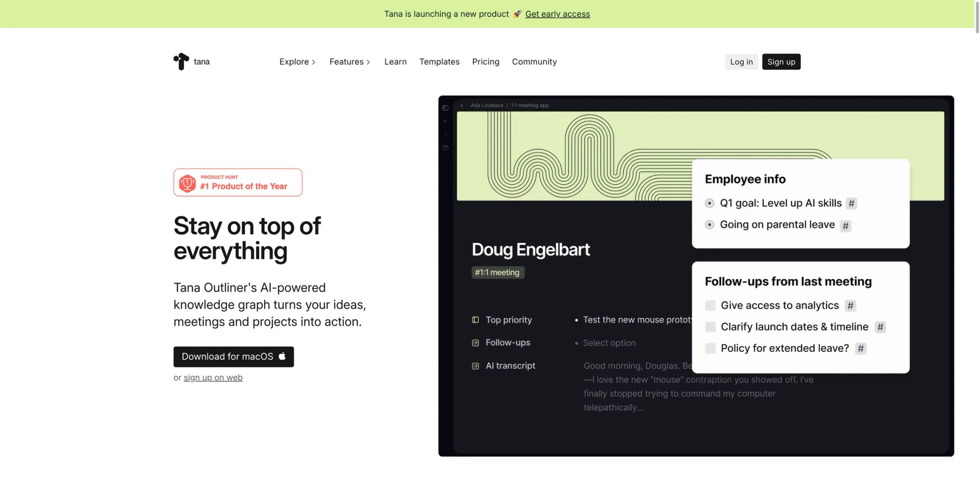Viewport: 980px width, 480px height.
Task: Click the Tana logo icon
Action: coord(181,61)
